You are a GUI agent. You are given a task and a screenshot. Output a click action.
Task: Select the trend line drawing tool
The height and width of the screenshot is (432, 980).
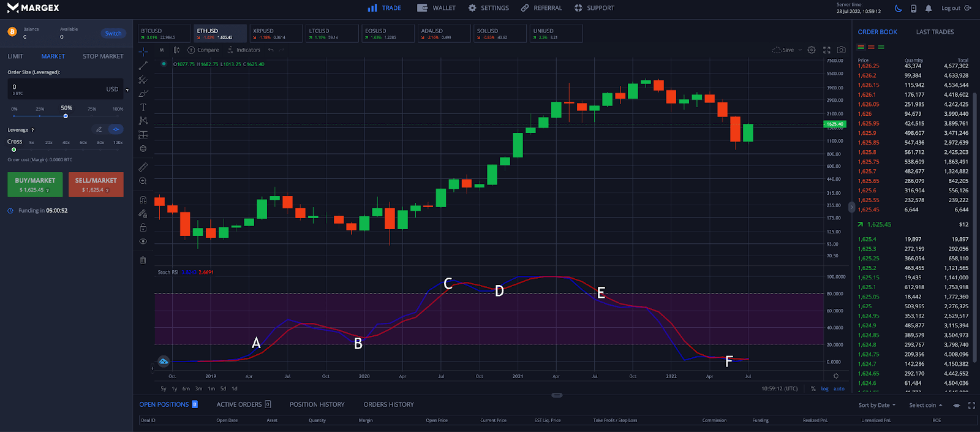pyautogui.click(x=143, y=66)
